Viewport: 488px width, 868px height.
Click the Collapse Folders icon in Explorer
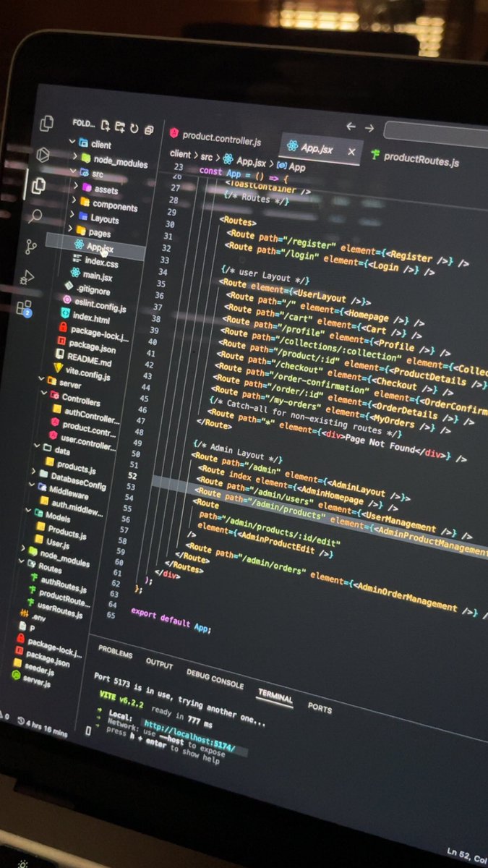148,129
